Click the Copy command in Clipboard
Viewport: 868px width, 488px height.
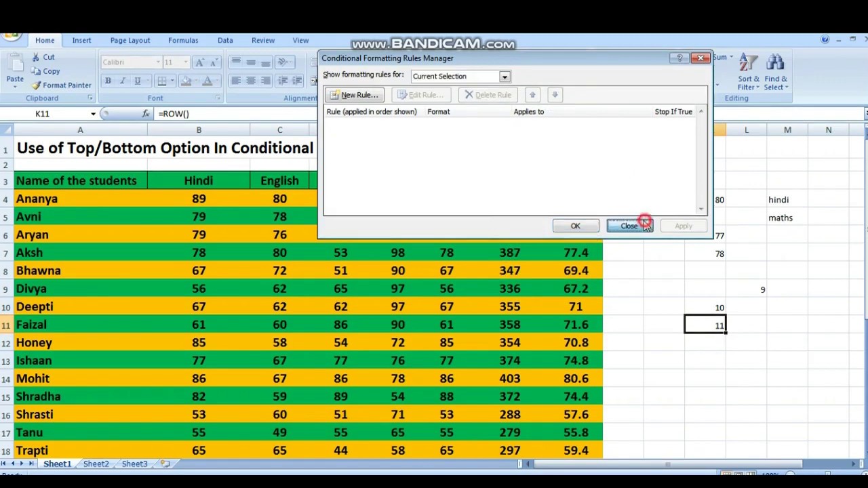point(45,71)
